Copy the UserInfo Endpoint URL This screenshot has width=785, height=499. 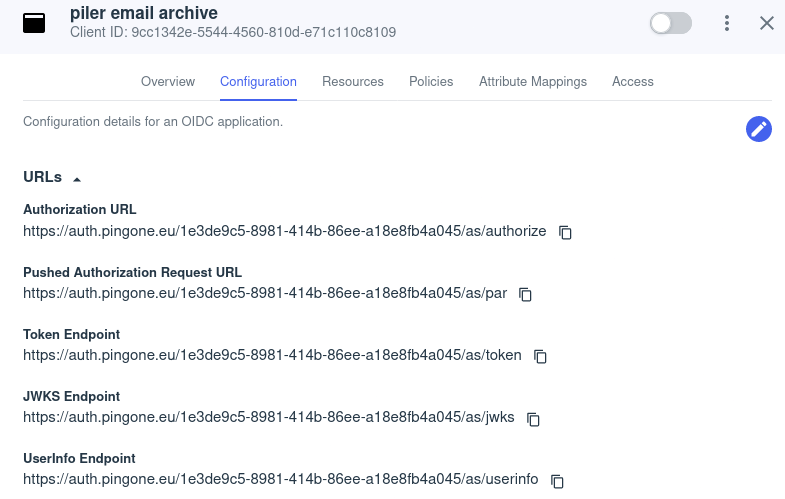tap(557, 480)
